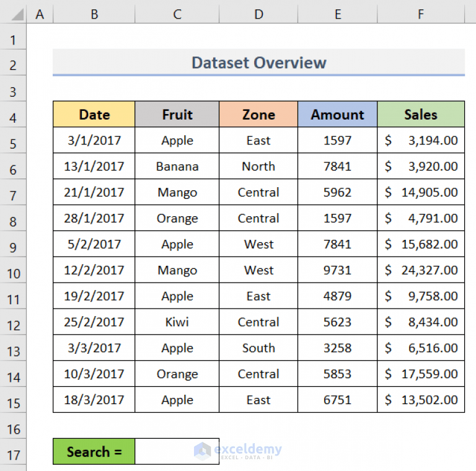Select row 10 header
The height and width of the screenshot is (471, 476).
click(x=13, y=270)
